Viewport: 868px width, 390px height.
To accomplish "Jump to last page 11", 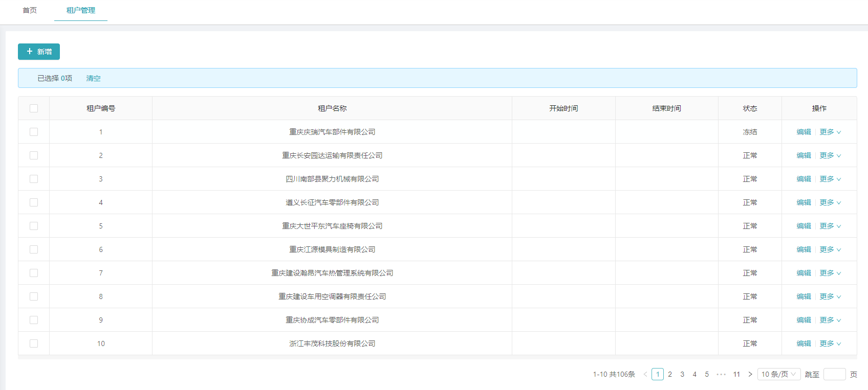I will (736, 374).
